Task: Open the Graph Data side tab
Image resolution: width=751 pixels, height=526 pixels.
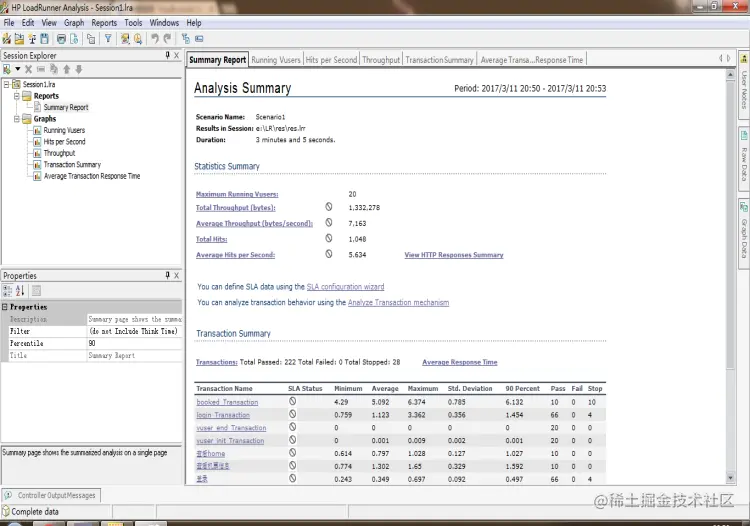Action: 744,235
